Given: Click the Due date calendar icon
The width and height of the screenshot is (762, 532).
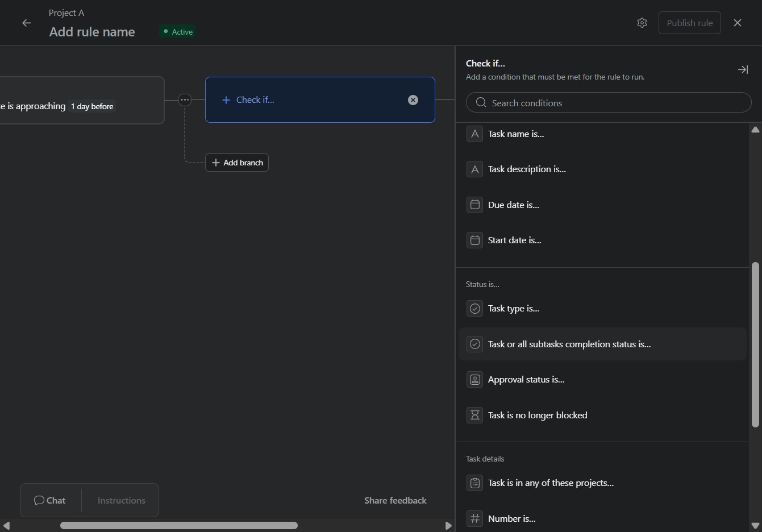Looking at the screenshot, I should coord(475,205).
